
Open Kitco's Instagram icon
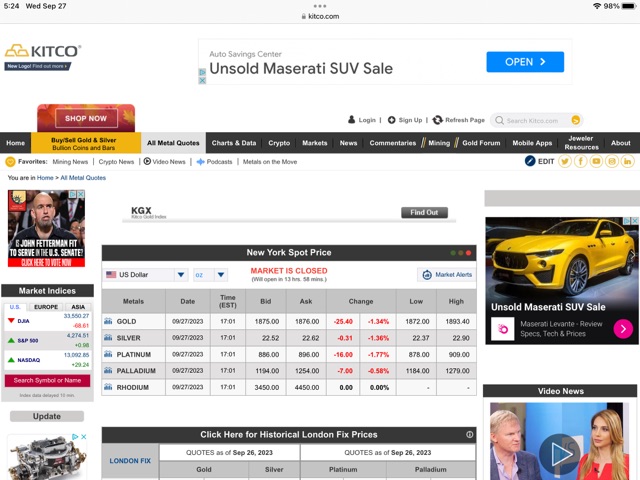[x=612, y=161]
